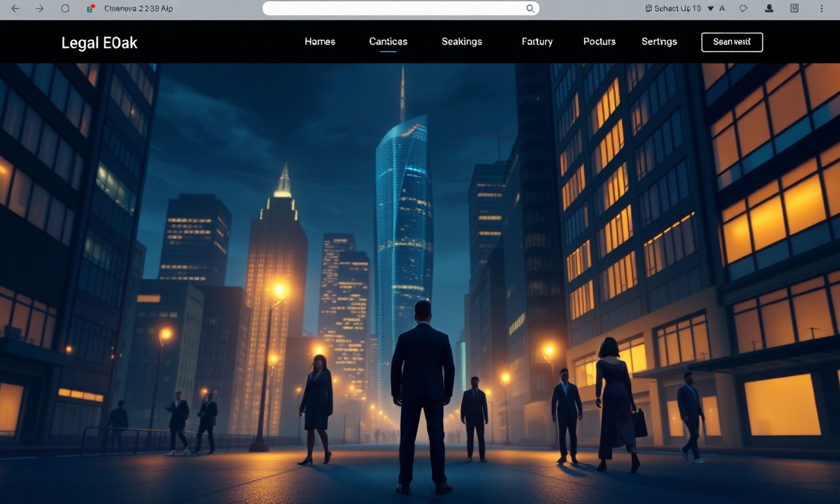Viewport: 840px width, 504px height.
Task: Focus the browser address bar field
Action: (x=401, y=9)
